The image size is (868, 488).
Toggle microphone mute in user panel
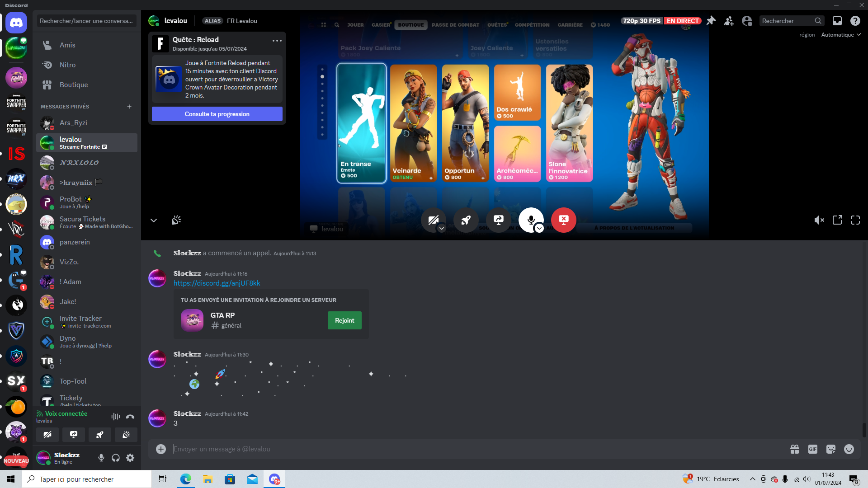(101, 458)
